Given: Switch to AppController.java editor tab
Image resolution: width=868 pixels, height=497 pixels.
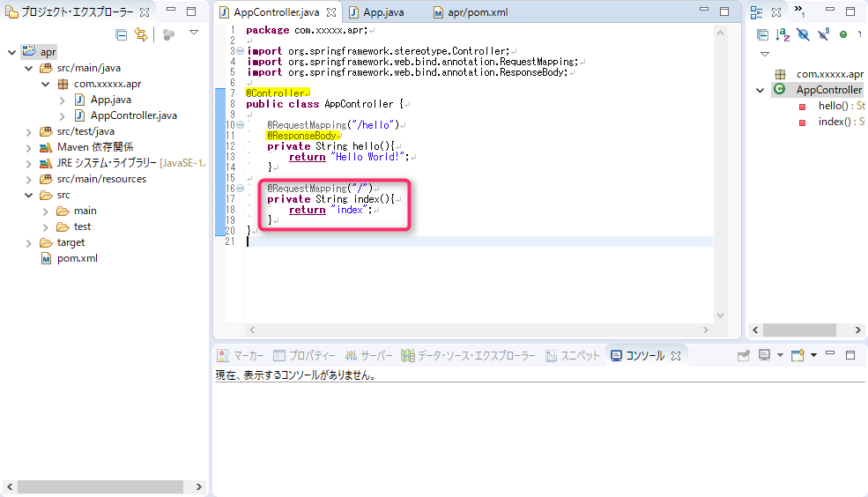Looking at the screenshot, I should tap(276, 11).
